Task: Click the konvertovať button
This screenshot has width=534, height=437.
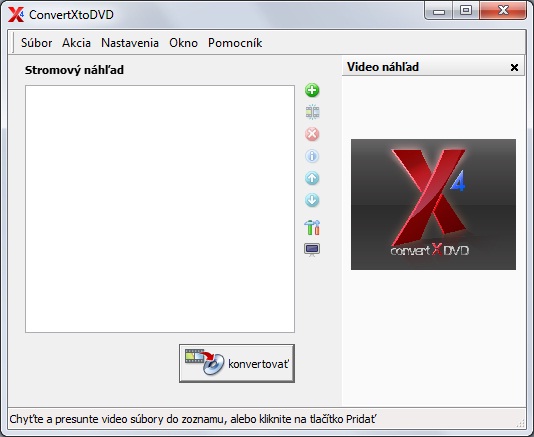Action: 237,363
